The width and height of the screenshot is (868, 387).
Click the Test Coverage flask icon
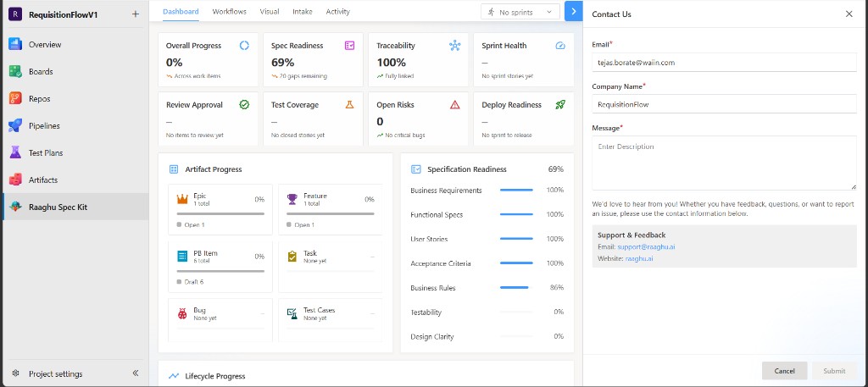pos(349,104)
